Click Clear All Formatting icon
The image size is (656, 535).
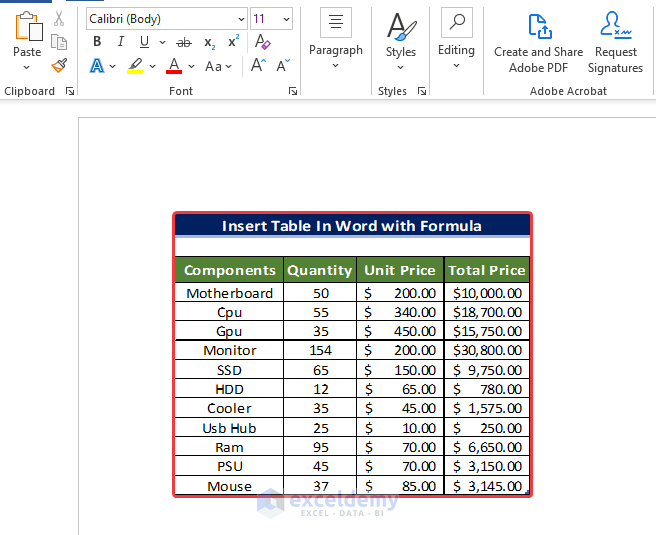click(x=263, y=42)
